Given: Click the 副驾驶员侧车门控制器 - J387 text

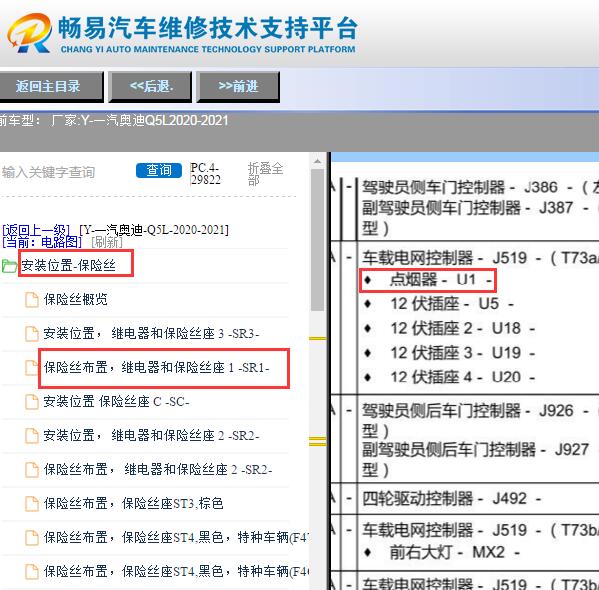Looking at the screenshot, I should [468, 208].
